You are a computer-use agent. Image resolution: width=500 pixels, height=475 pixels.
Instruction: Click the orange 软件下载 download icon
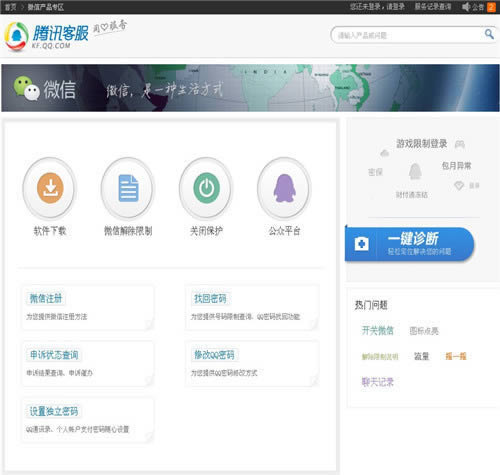(50, 188)
